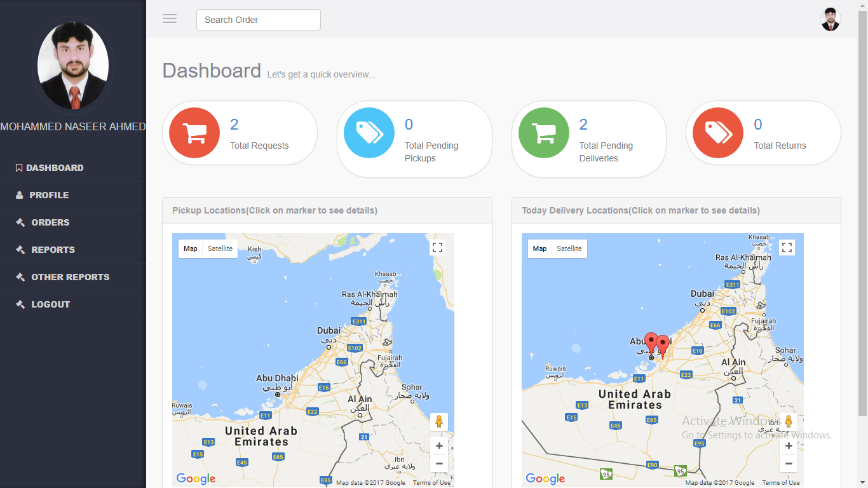Open Terms of Use link on Pickup map

(x=431, y=483)
